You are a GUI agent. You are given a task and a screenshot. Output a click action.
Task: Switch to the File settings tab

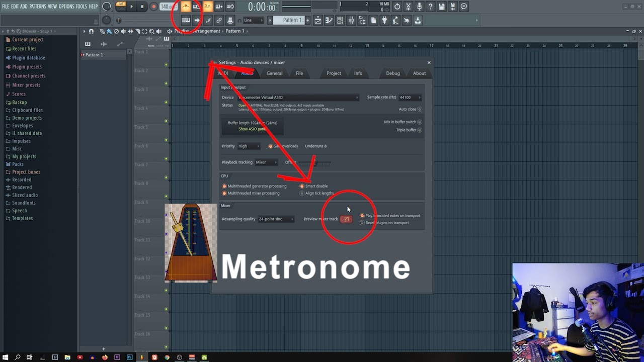pyautogui.click(x=299, y=73)
